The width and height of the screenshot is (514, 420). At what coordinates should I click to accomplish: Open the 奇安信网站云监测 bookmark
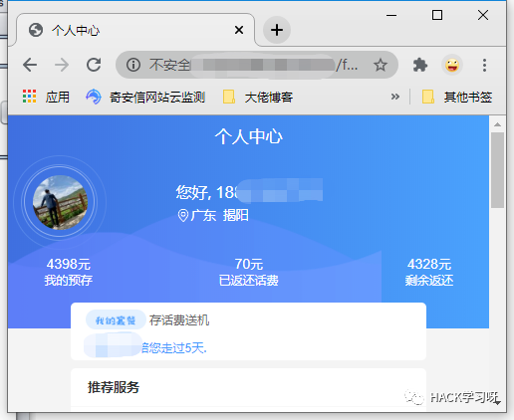coord(145,97)
